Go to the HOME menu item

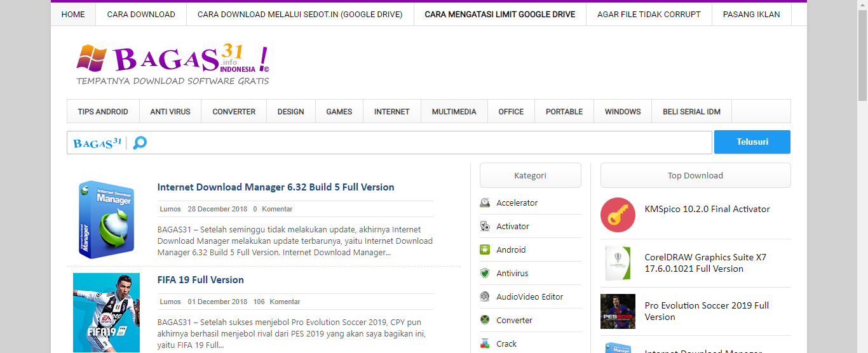(x=73, y=14)
